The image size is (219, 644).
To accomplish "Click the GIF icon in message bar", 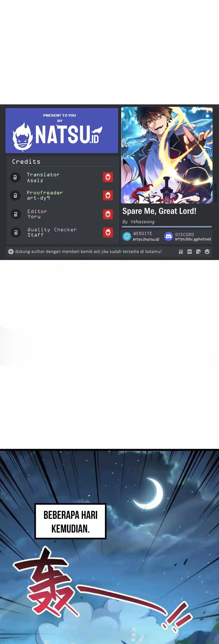I will click(190, 252).
